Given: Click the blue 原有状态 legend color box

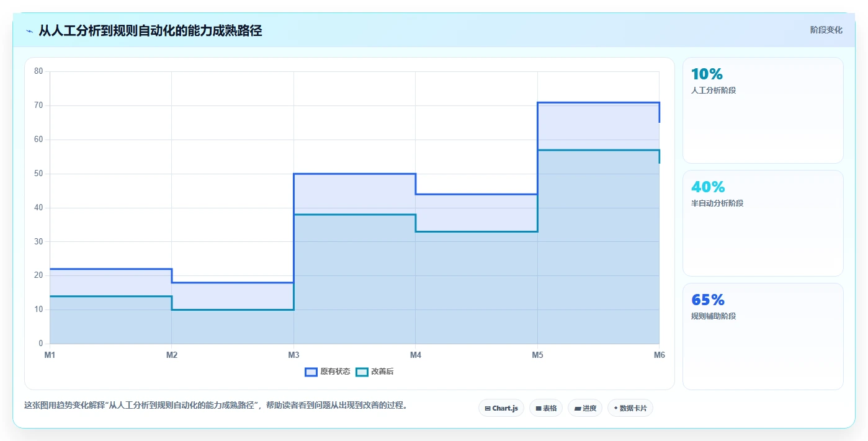Looking at the screenshot, I should [x=311, y=372].
